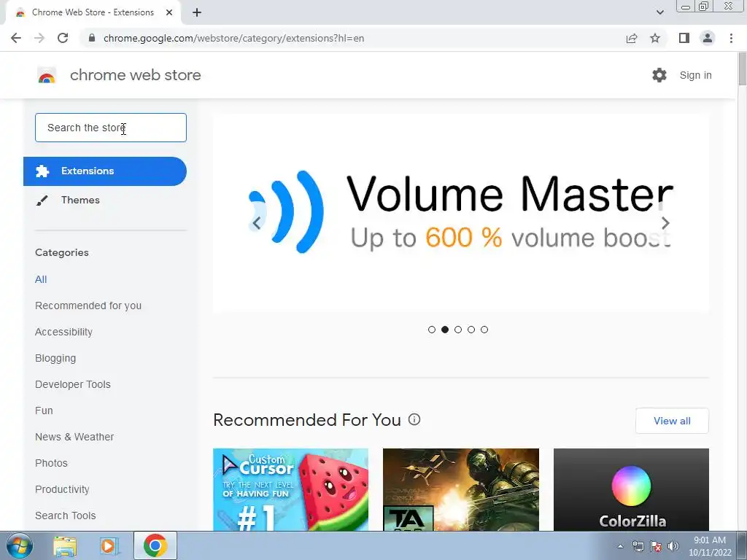Reload the current page
This screenshot has width=747, height=560.
[63, 38]
